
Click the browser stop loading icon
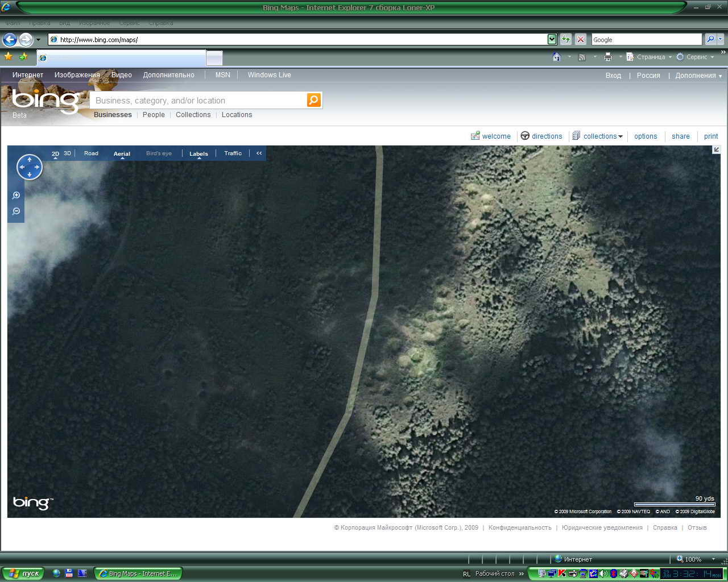[580, 39]
